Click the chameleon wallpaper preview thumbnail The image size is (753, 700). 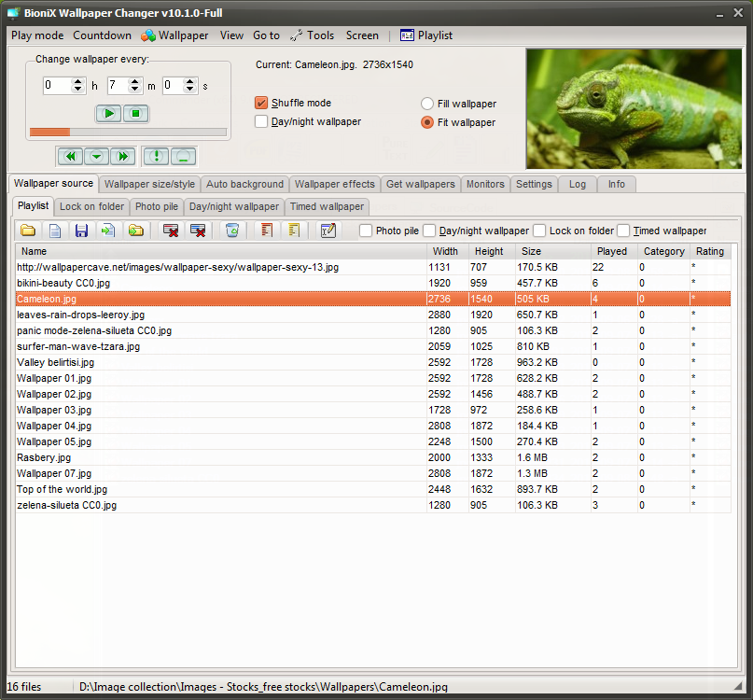[634, 108]
